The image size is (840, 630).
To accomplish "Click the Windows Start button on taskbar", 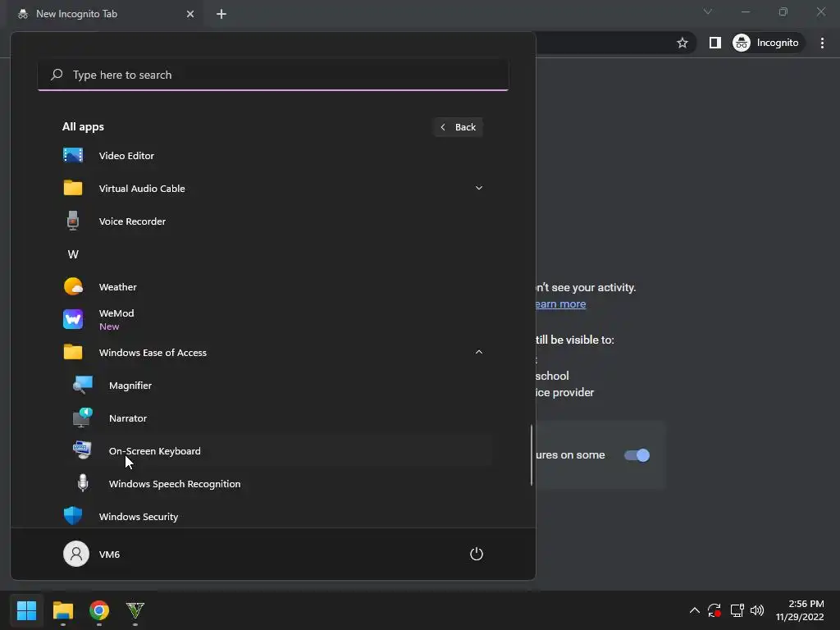I will (26, 610).
